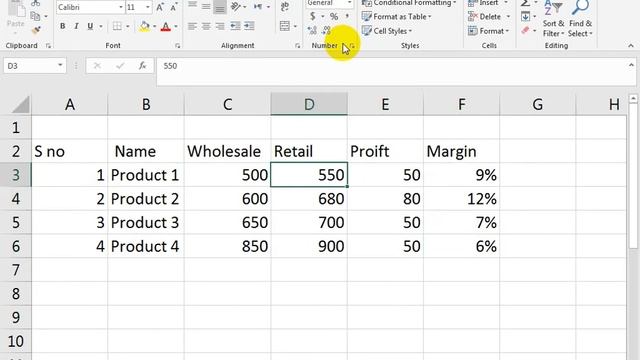
Task: Select row 3 header
Action: (16, 175)
